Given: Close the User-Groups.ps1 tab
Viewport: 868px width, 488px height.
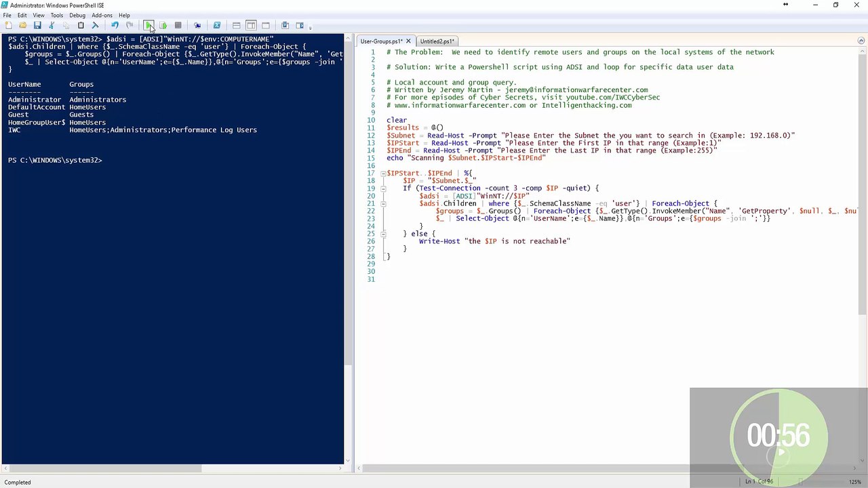Looking at the screenshot, I should pos(408,41).
